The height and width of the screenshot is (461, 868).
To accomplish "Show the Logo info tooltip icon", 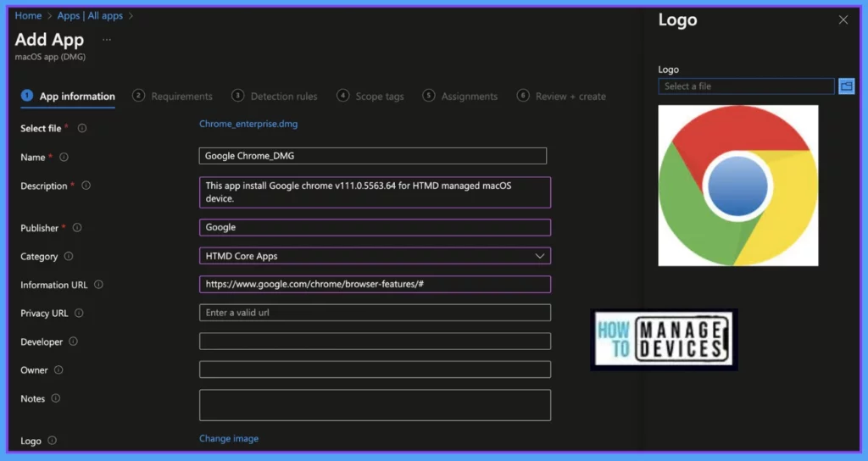I will coord(52,441).
